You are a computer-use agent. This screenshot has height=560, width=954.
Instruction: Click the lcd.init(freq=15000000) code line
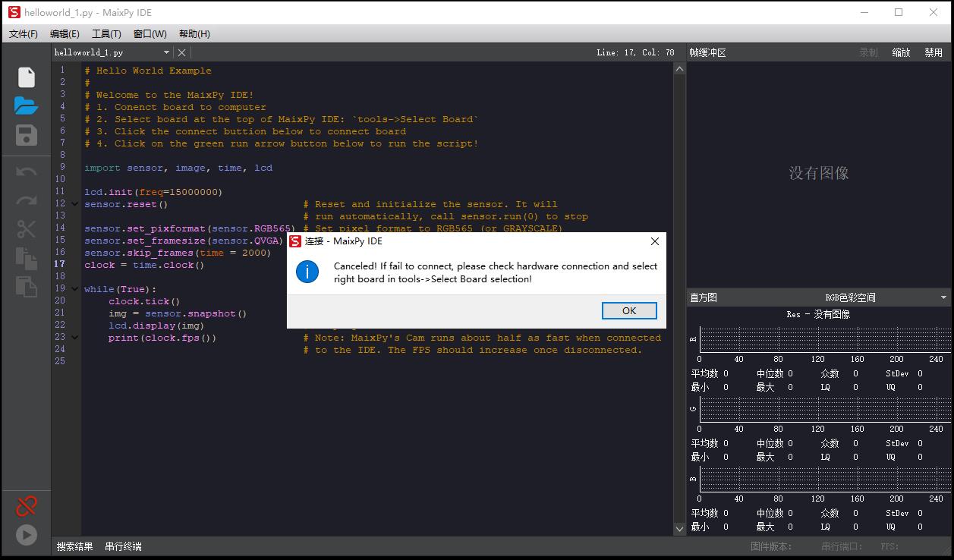tap(153, 192)
